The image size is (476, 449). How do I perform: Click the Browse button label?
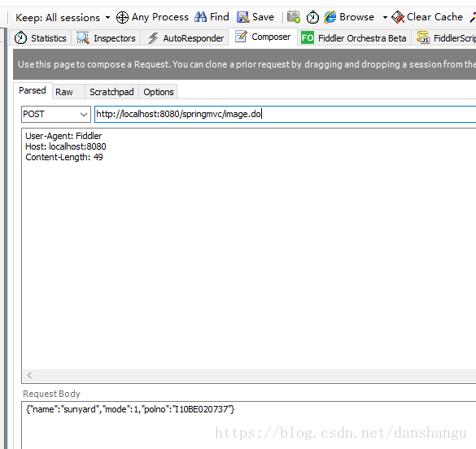356,17
